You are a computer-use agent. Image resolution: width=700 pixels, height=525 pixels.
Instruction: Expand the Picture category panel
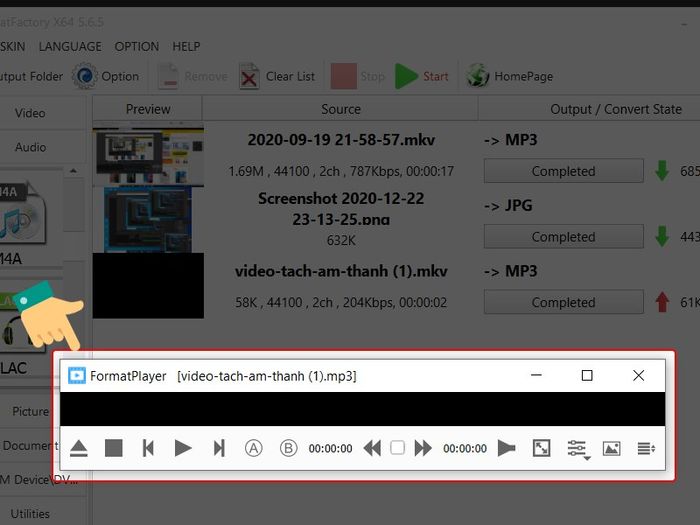(30, 411)
